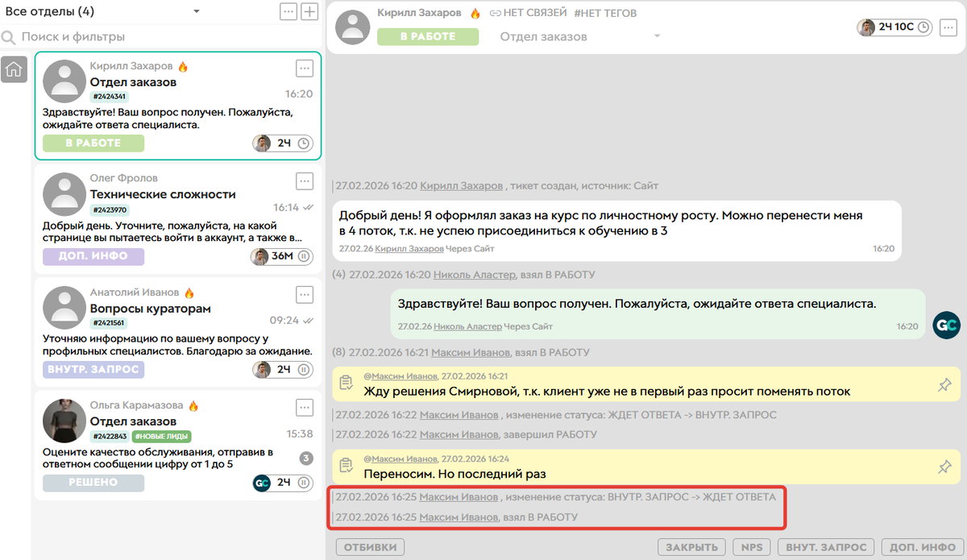Click the ОТБИВКИ button

click(370, 547)
